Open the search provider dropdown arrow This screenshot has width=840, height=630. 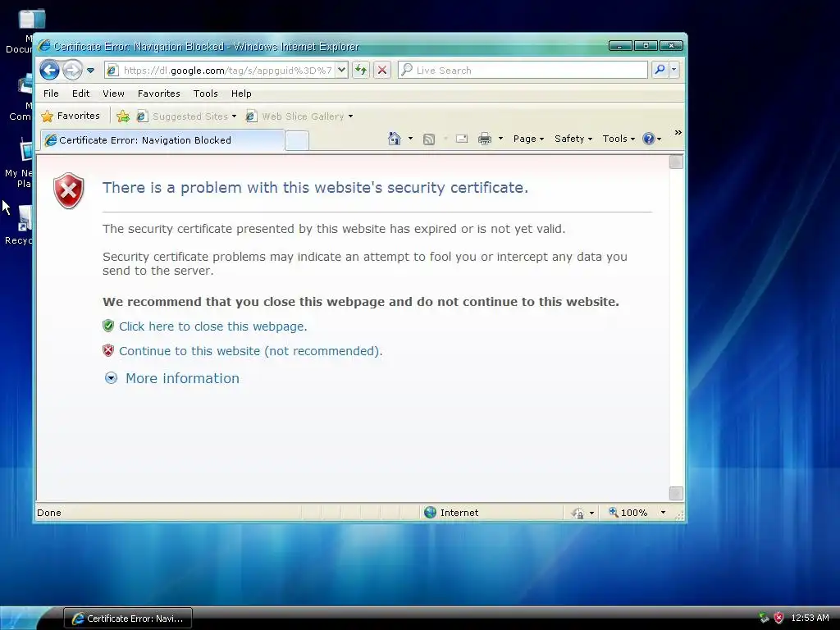(x=674, y=70)
